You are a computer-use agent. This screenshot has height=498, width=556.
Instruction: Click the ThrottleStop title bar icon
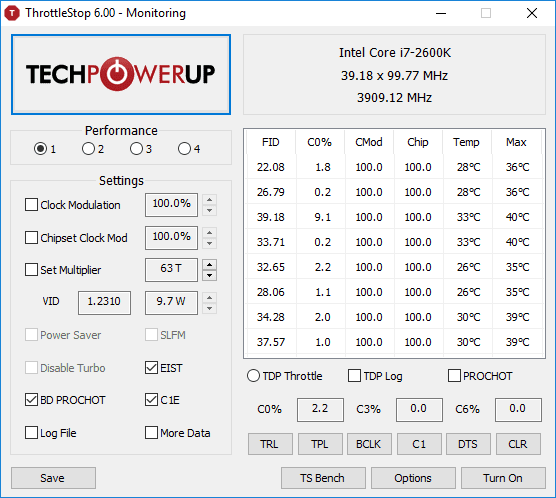coord(12,13)
